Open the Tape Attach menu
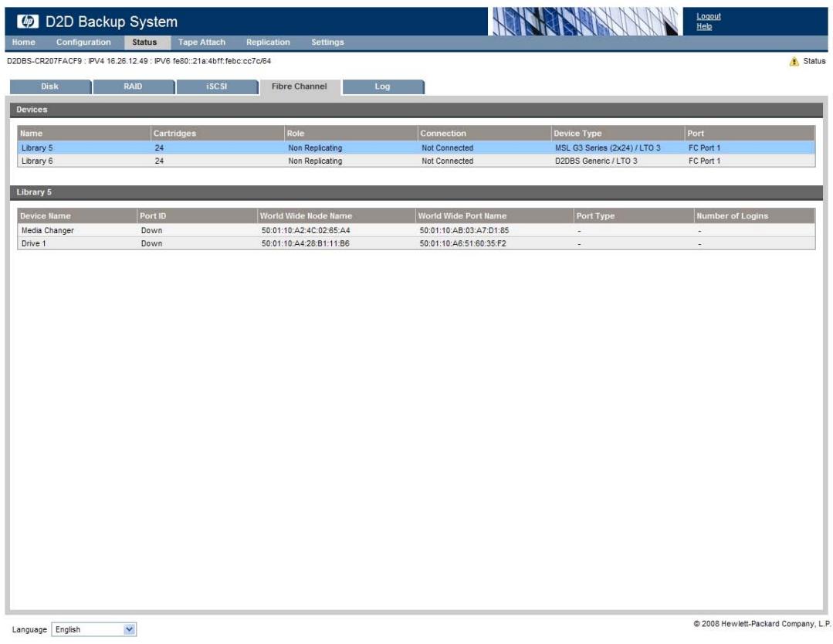The height and width of the screenshot is (644, 833). (201, 42)
